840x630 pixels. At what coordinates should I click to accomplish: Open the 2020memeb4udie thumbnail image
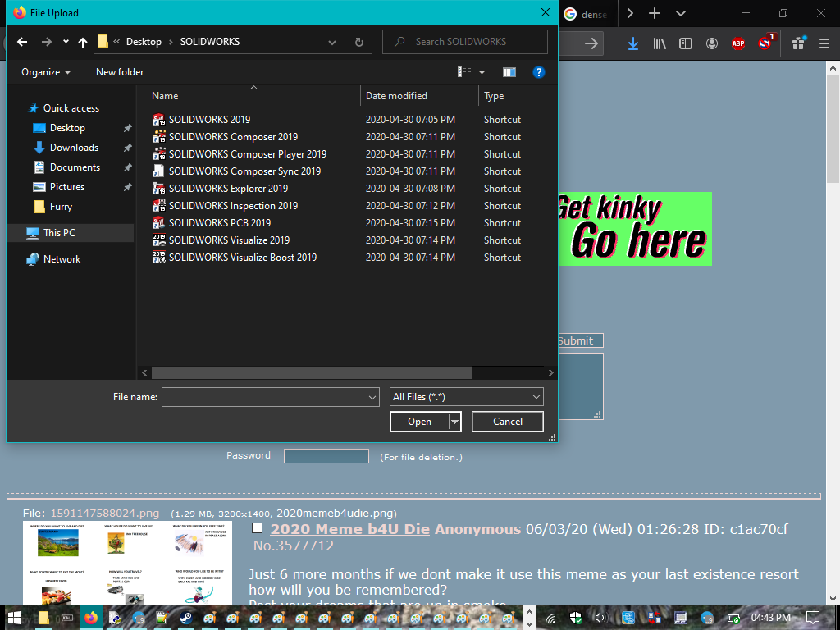pos(127,563)
